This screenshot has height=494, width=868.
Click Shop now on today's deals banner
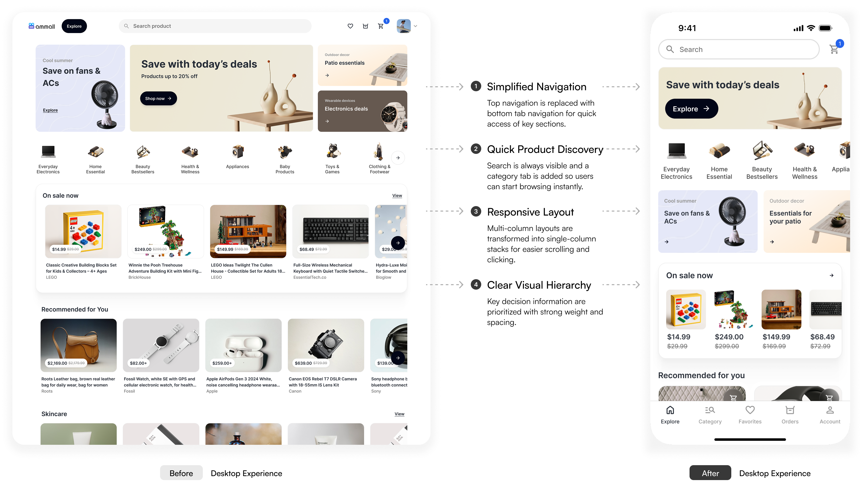click(x=158, y=98)
